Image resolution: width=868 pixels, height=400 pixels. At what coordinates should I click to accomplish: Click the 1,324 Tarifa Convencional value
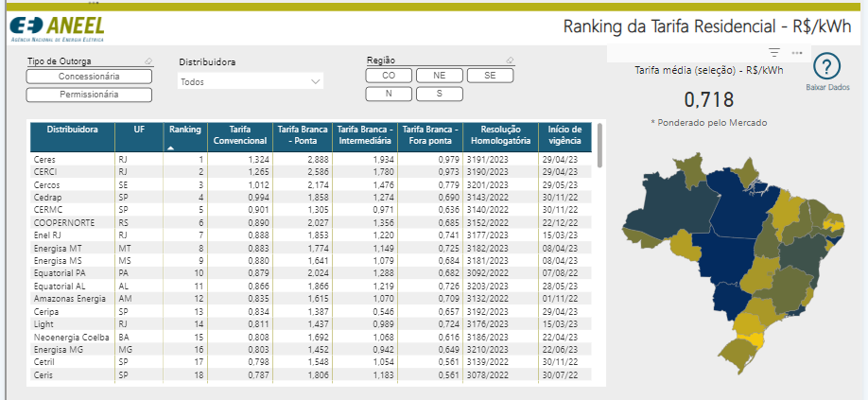click(258, 159)
